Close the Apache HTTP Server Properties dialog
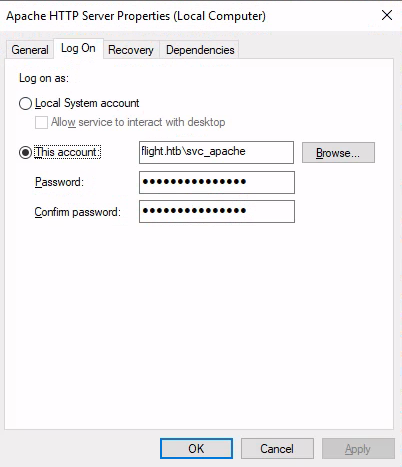Screen dimensions: 402x467 click(387, 15)
